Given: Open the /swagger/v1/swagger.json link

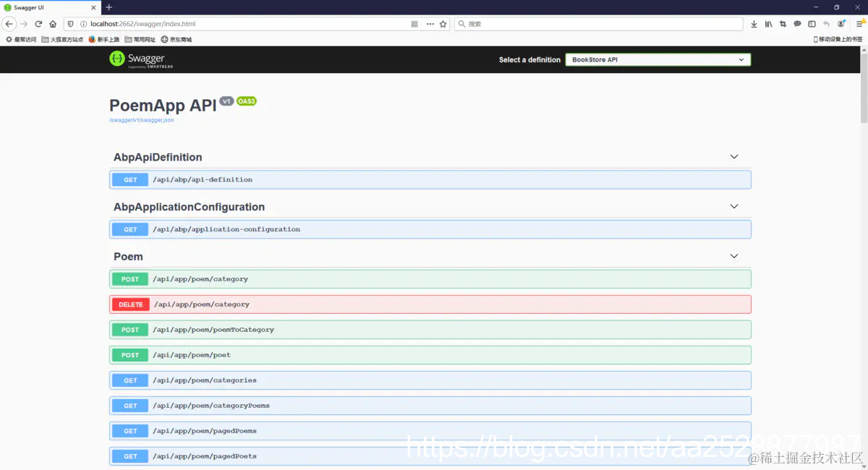Looking at the screenshot, I should click(x=142, y=120).
